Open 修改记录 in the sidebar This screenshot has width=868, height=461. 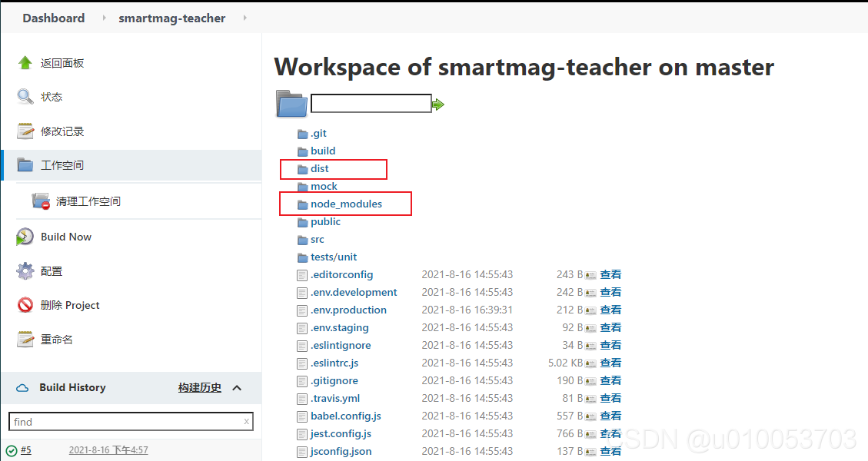coord(62,131)
